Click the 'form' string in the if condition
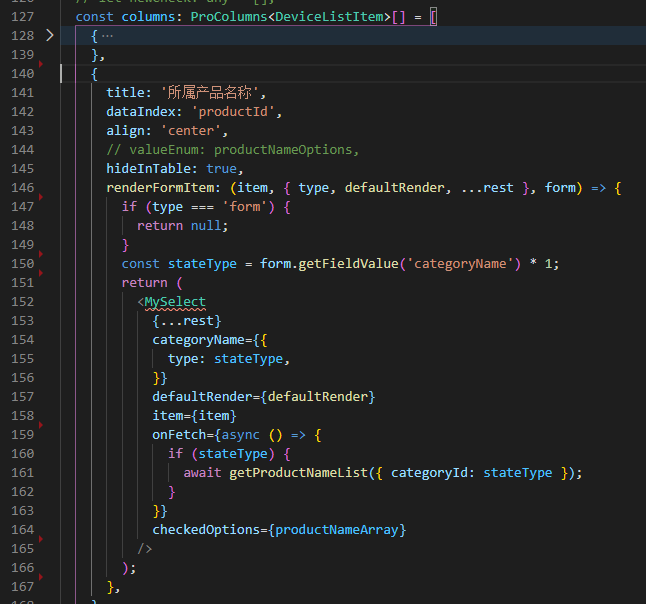The width and height of the screenshot is (646, 604). 245,206
